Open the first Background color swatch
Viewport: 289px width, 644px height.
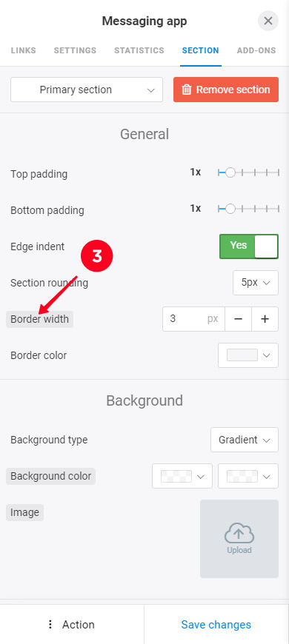pos(182,476)
